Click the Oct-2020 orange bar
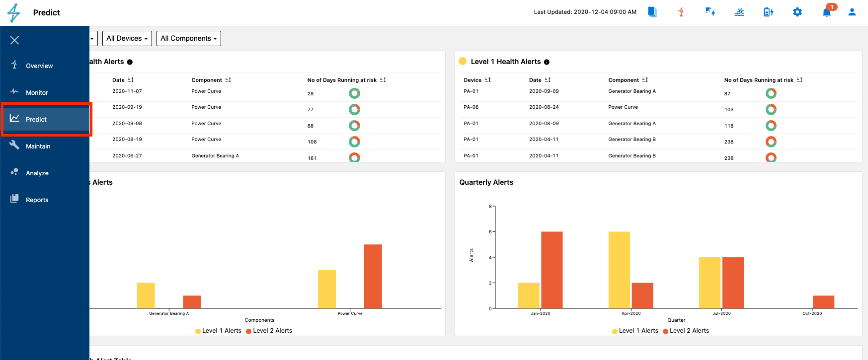This screenshot has width=868, height=360. [824, 302]
